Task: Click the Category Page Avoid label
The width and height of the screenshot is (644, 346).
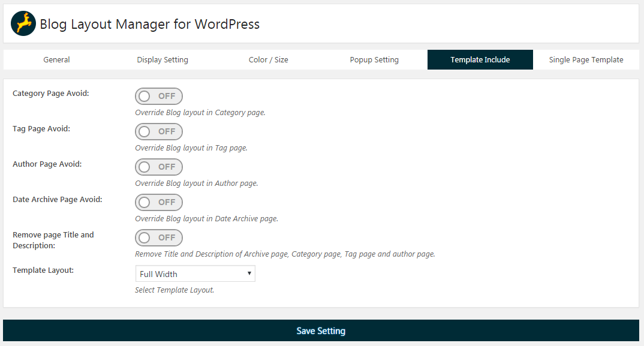Action: [50, 94]
